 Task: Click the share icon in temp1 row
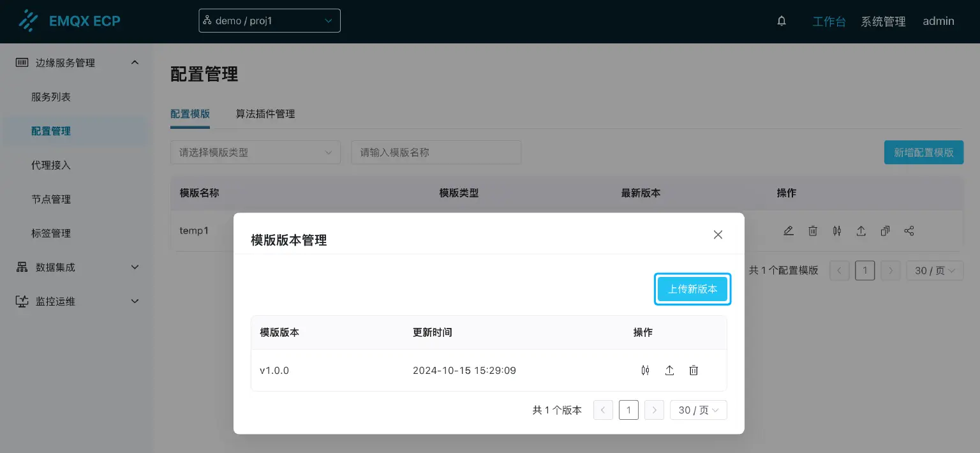tap(909, 231)
